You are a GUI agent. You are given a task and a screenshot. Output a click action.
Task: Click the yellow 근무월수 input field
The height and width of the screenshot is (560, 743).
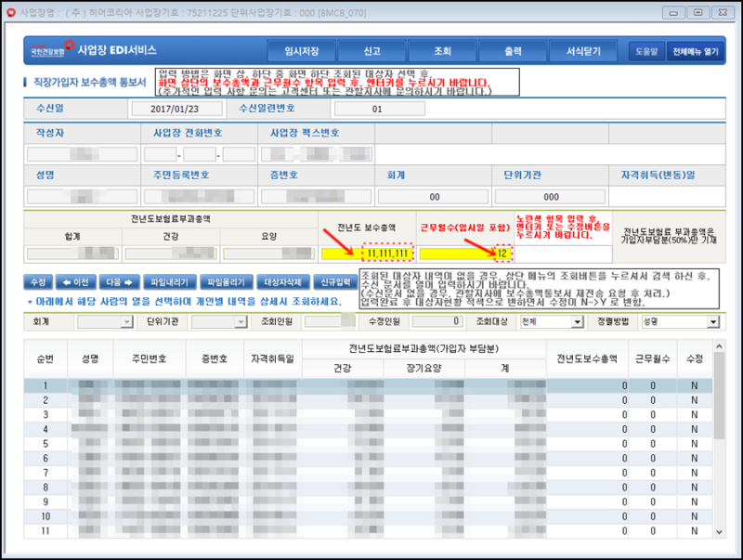point(466,253)
